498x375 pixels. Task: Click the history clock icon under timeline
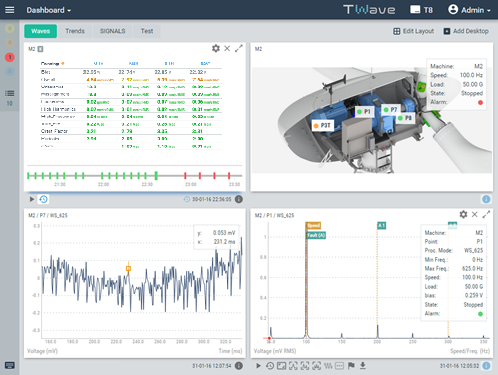43,199
